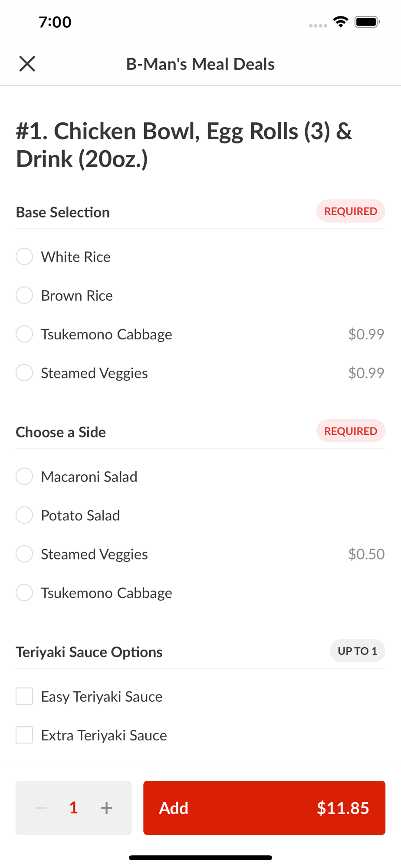The width and height of the screenshot is (401, 868).
Task: Tap Add button to add $11.85 item
Action: 264,808
